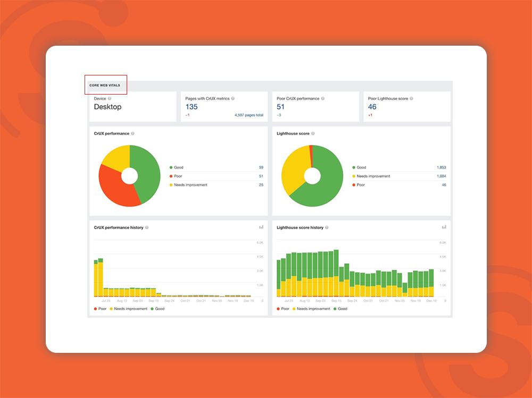Image resolution: width=532 pixels, height=398 pixels.
Task: Switch chart view icon in CrUX performance history
Action: 261,227
